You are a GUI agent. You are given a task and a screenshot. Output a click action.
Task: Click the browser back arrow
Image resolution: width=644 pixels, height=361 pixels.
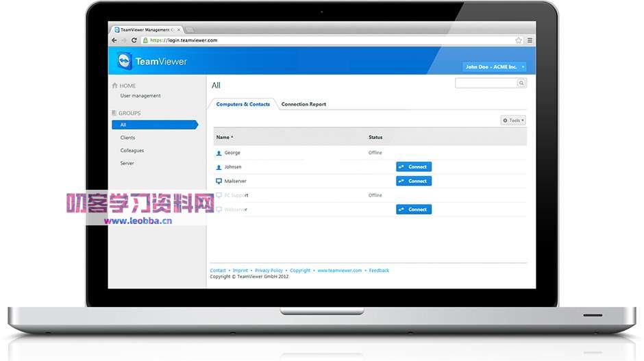(114, 40)
